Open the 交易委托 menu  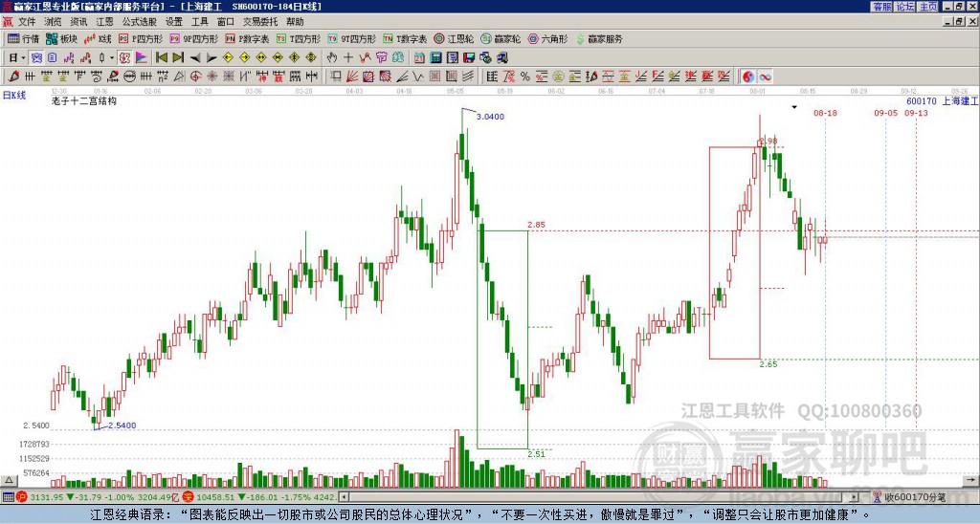pyautogui.click(x=260, y=22)
